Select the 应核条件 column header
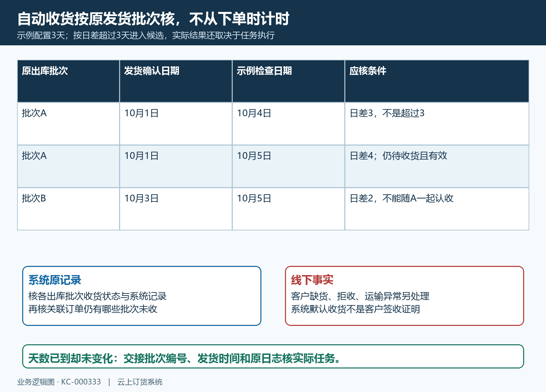 click(x=437, y=81)
